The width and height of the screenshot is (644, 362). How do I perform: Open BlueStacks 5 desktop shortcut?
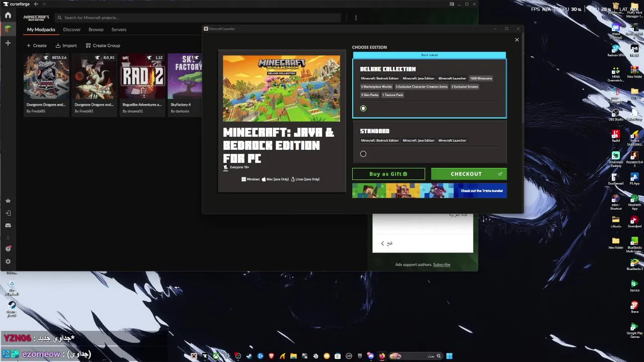(x=634, y=264)
